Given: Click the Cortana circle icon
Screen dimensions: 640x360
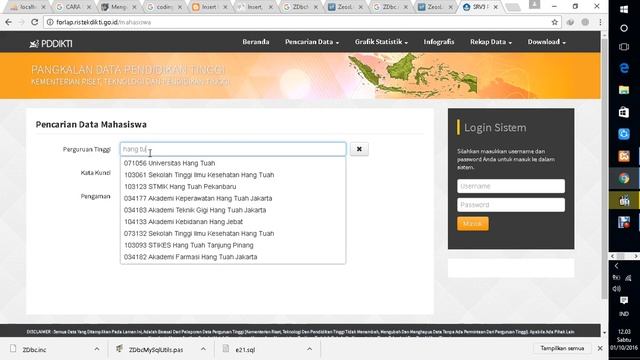Looking at the screenshot, I should tap(624, 28).
